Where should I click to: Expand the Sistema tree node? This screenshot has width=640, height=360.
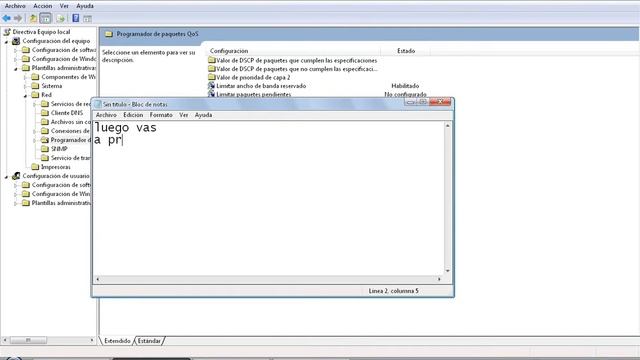pos(25,86)
